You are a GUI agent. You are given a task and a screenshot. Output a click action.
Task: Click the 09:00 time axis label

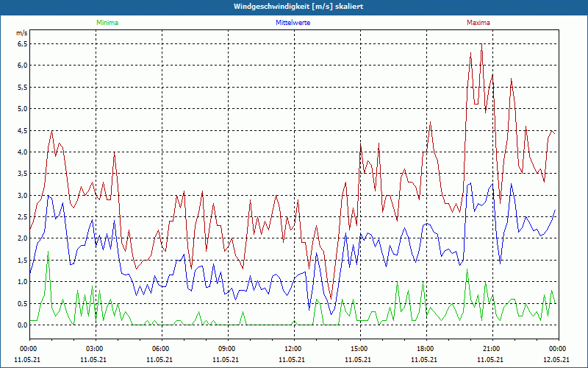pyautogui.click(x=228, y=349)
